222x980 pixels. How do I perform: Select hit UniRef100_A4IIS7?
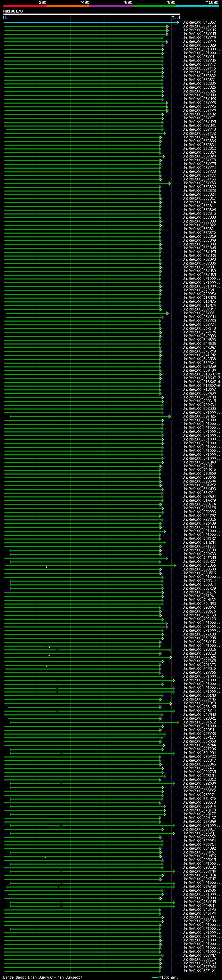tap(199, 546)
